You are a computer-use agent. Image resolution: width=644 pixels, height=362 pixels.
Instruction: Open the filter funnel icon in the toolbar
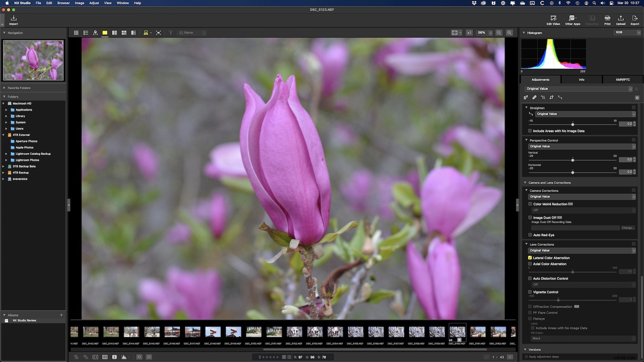(170, 33)
